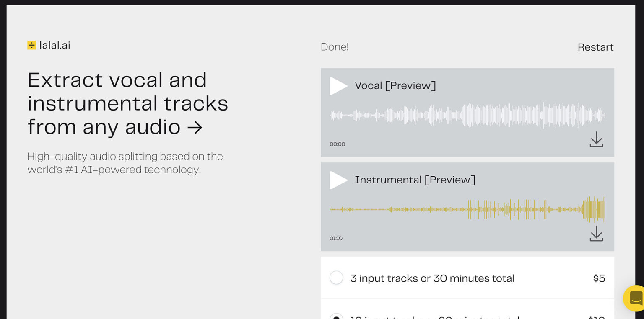Click the 01:10 timestamp on the Instrumental track
This screenshot has width=644, height=319.
point(336,238)
